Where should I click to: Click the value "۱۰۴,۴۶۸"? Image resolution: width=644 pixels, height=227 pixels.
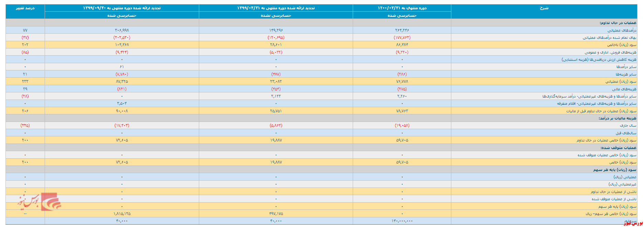coord(122,45)
